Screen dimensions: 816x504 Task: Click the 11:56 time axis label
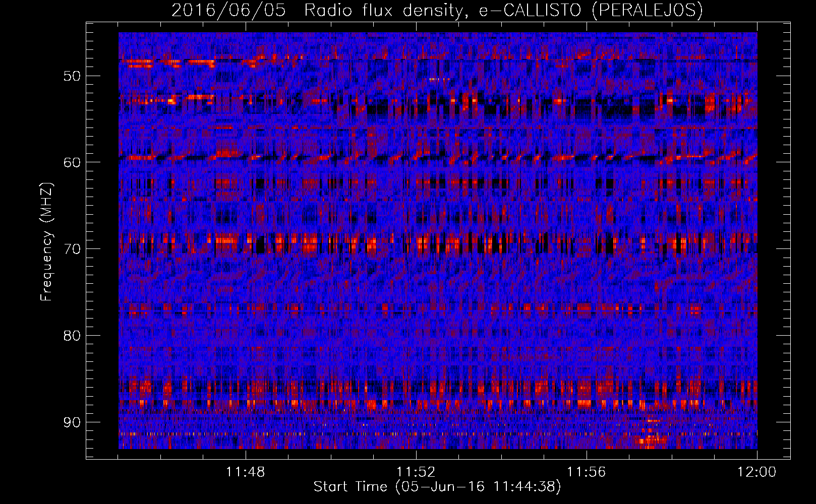(587, 472)
